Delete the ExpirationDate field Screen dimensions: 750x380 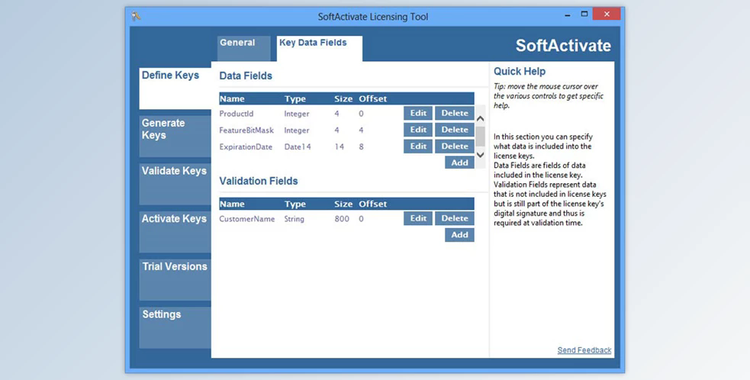tap(454, 146)
